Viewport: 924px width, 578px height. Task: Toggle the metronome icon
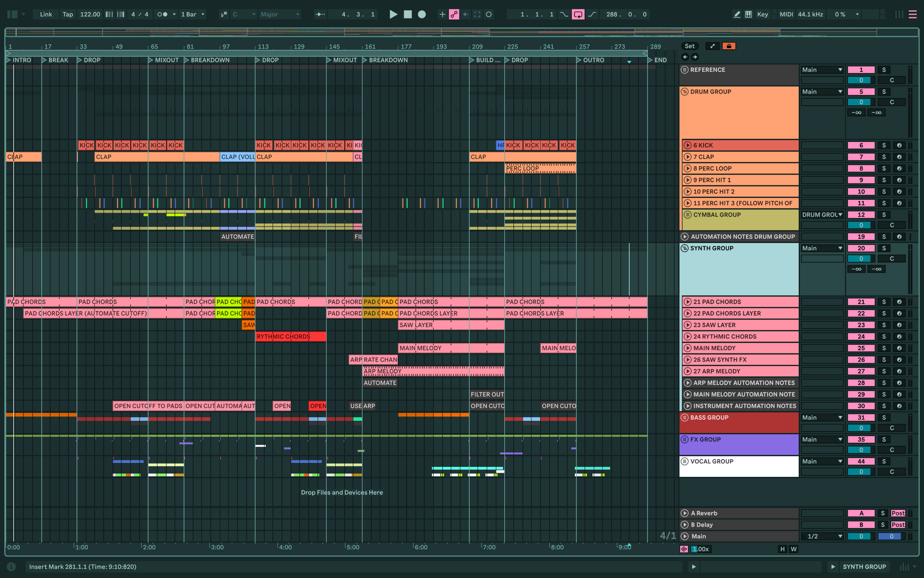coord(162,14)
